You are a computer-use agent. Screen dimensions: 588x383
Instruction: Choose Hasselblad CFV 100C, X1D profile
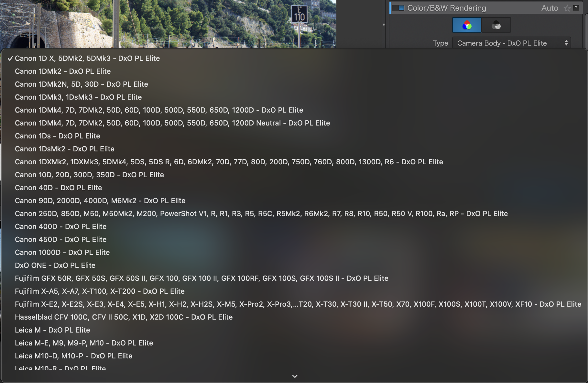coord(294,317)
